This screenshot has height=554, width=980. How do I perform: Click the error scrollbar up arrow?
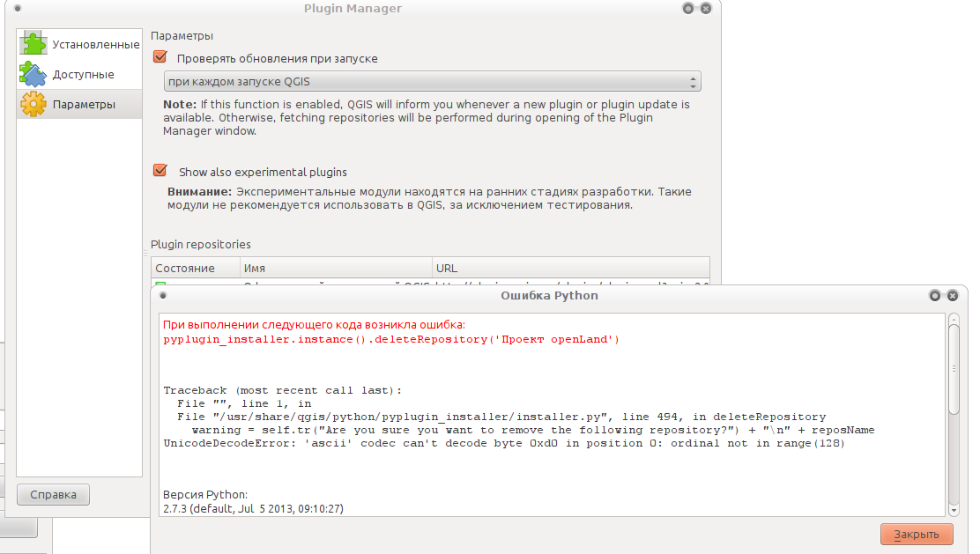point(954,319)
